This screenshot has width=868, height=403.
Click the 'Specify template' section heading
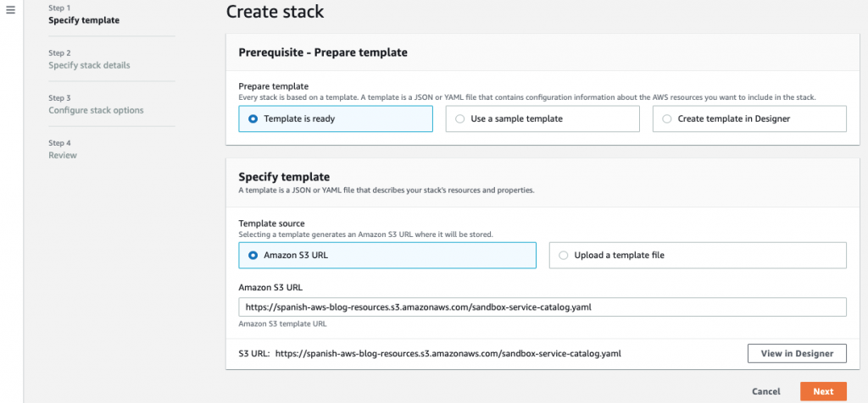pos(284,177)
